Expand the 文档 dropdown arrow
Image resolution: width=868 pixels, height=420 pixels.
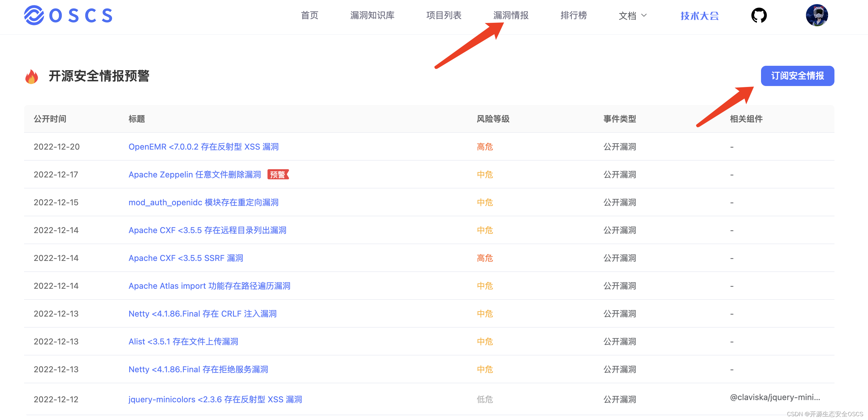(644, 15)
